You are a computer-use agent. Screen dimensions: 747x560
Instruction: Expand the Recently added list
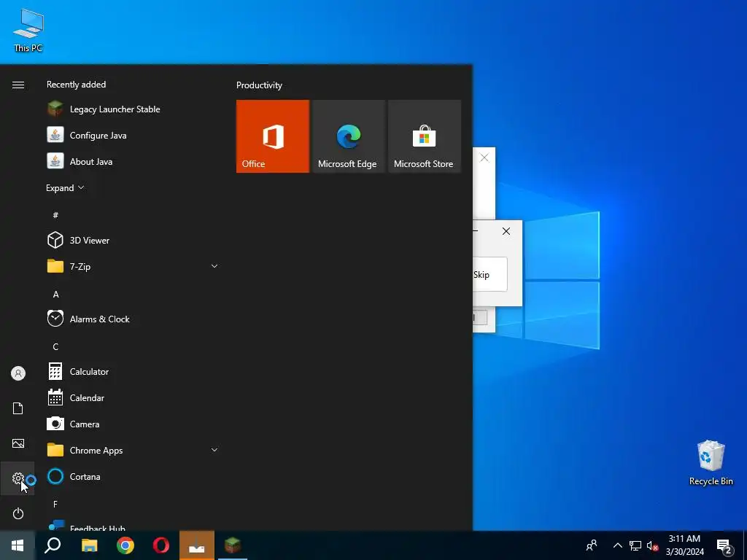(65, 187)
